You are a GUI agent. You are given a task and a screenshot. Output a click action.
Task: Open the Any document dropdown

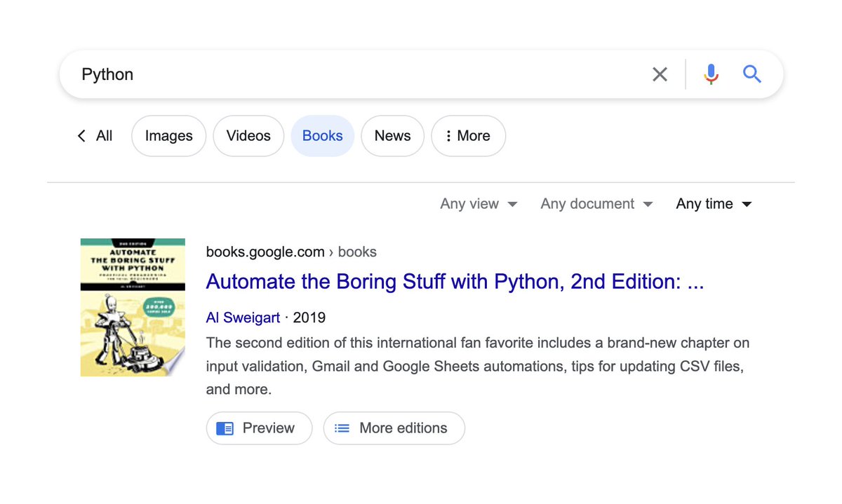click(596, 204)
